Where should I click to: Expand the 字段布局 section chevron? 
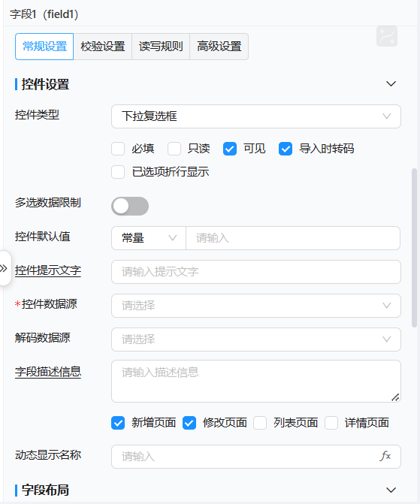tap(391, 490)
